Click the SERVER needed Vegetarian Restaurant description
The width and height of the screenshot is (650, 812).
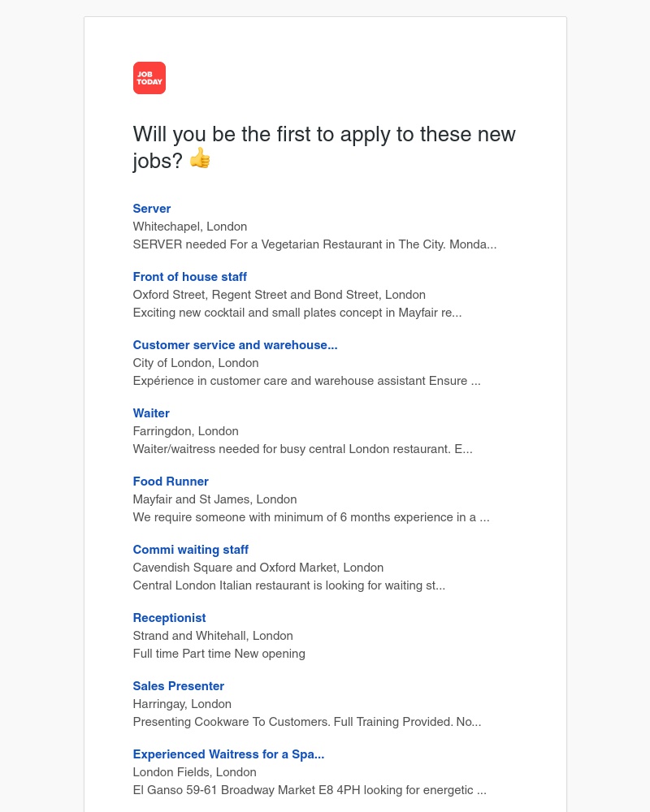(314, 244)
